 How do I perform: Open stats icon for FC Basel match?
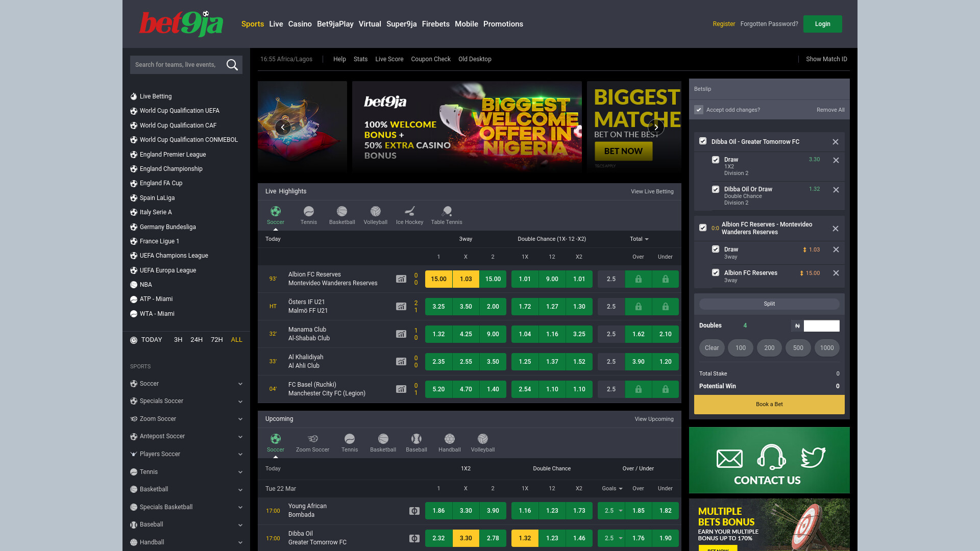[x=401, y=389]
